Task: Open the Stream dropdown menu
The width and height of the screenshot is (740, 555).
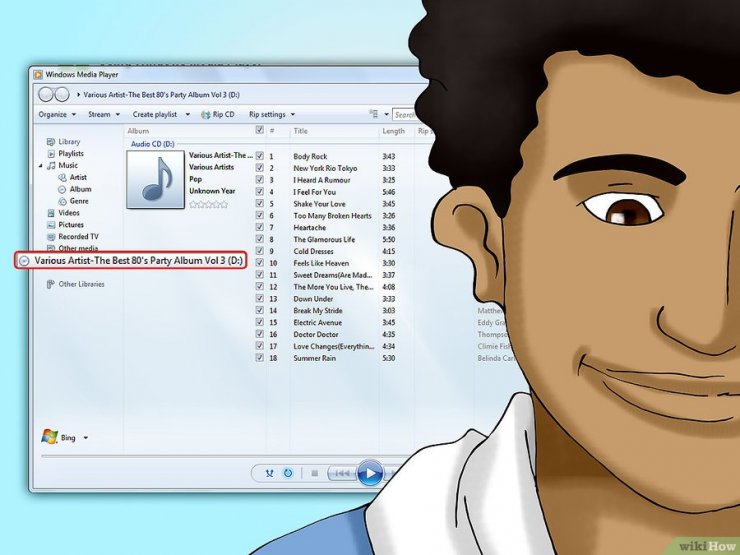Action: point(104,115)
